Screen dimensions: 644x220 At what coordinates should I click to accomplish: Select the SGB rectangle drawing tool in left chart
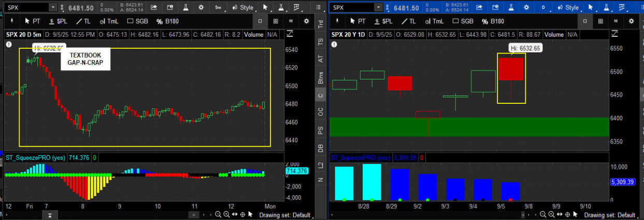(x=138, y=21)
